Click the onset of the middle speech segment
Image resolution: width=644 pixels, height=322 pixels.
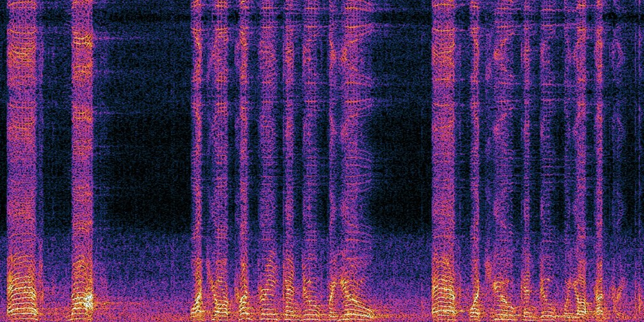[196, 157]
